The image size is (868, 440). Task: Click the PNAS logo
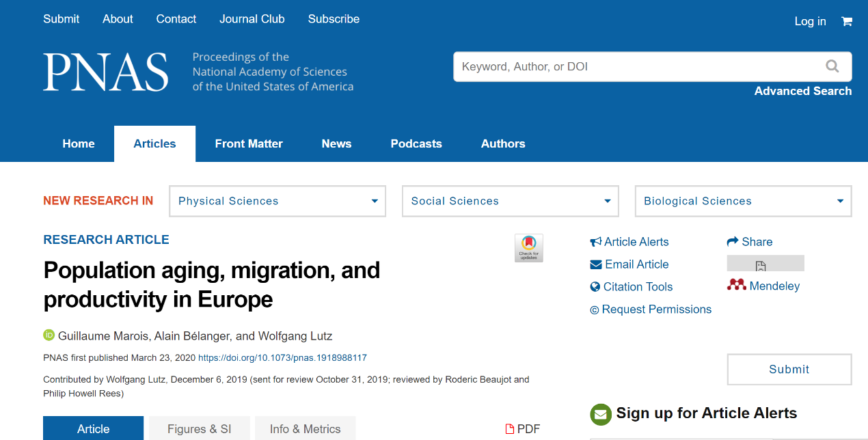point(106,72)
